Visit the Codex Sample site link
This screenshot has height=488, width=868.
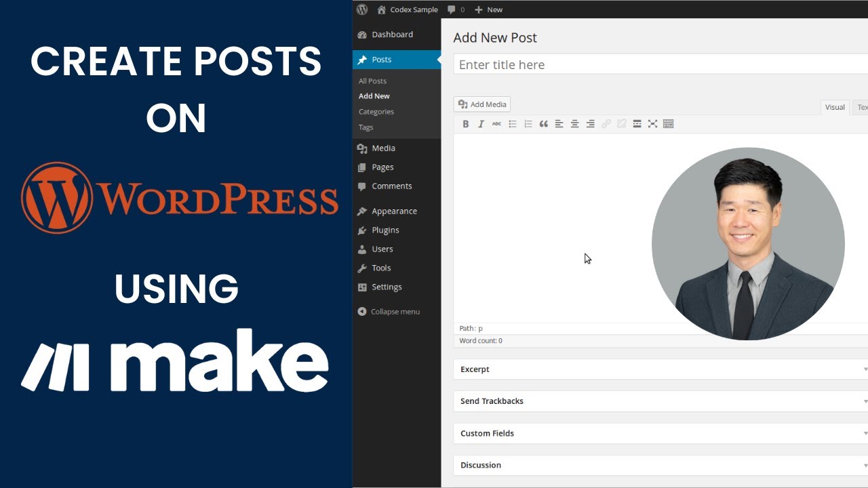(408, 9)
